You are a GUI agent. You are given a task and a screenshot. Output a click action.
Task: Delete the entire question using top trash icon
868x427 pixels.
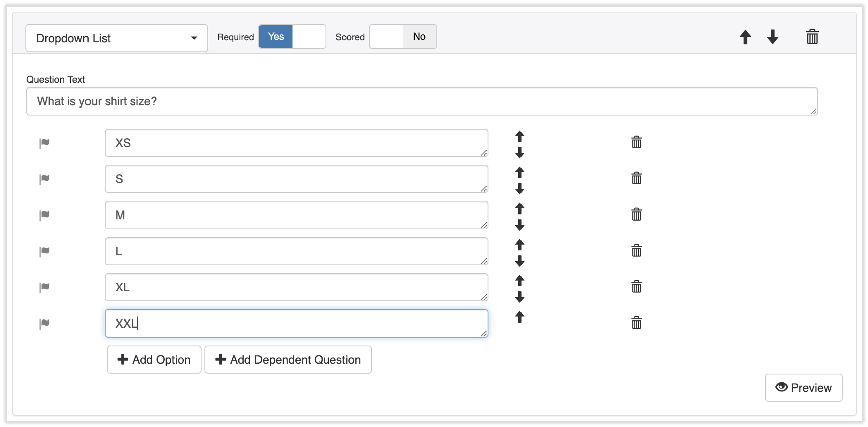point(812,37)
